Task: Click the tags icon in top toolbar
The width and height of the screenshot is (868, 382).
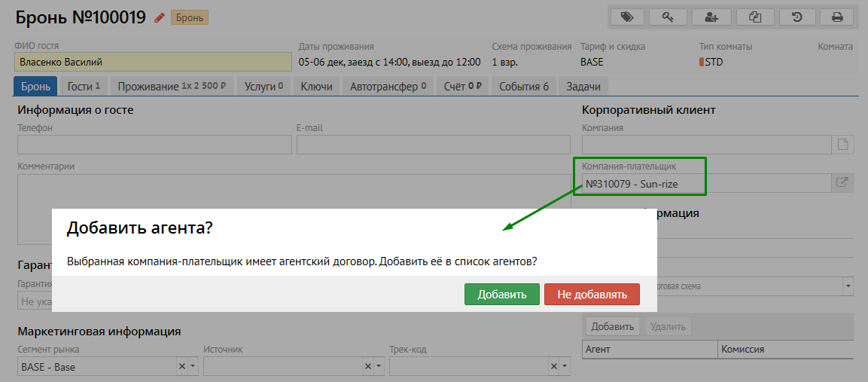Action: (626, 17)
